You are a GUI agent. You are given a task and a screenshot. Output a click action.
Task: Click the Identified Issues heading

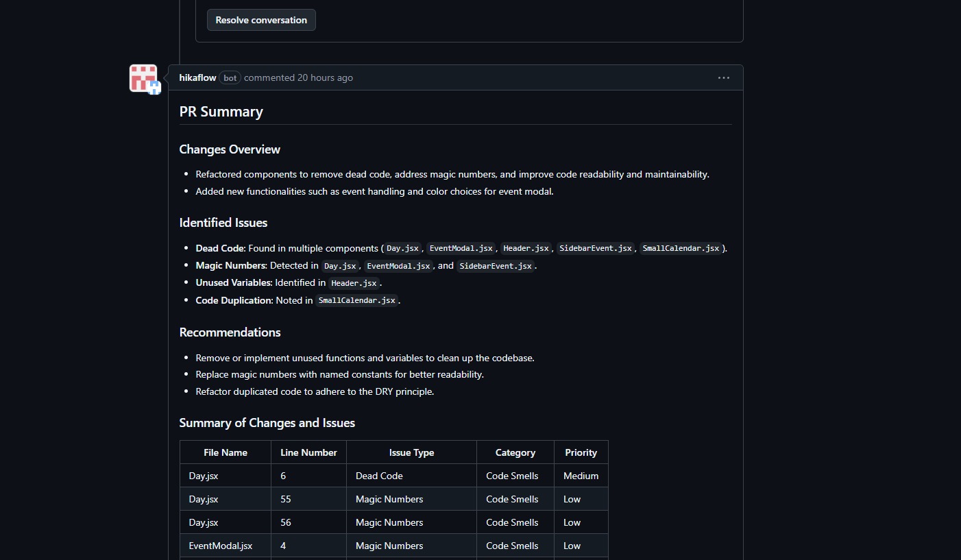223,223
